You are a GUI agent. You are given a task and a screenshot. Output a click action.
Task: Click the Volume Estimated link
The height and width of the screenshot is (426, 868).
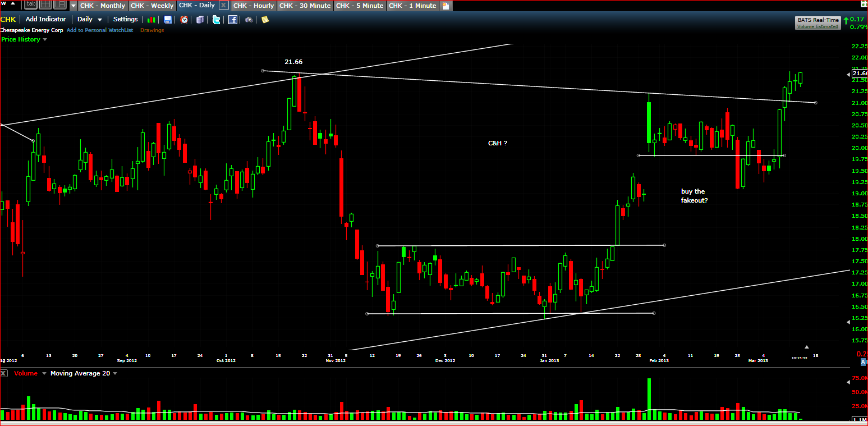point(818,26)
